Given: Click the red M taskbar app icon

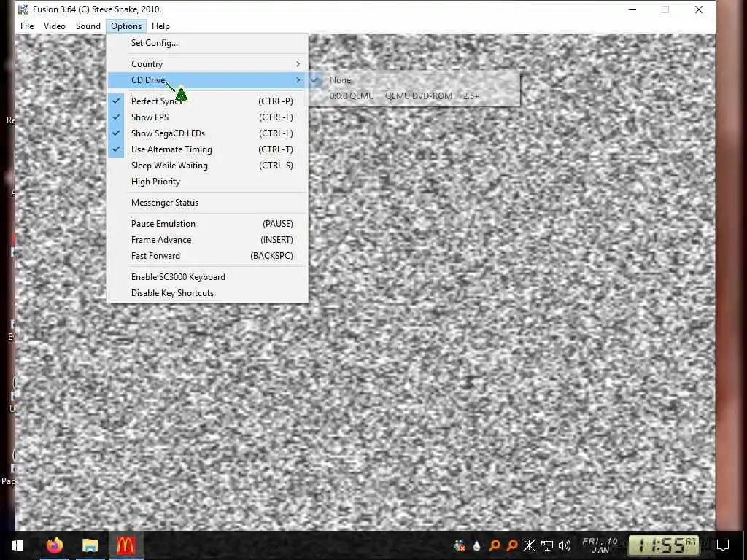Looking at the screenshot, I should tap(125, 545).
